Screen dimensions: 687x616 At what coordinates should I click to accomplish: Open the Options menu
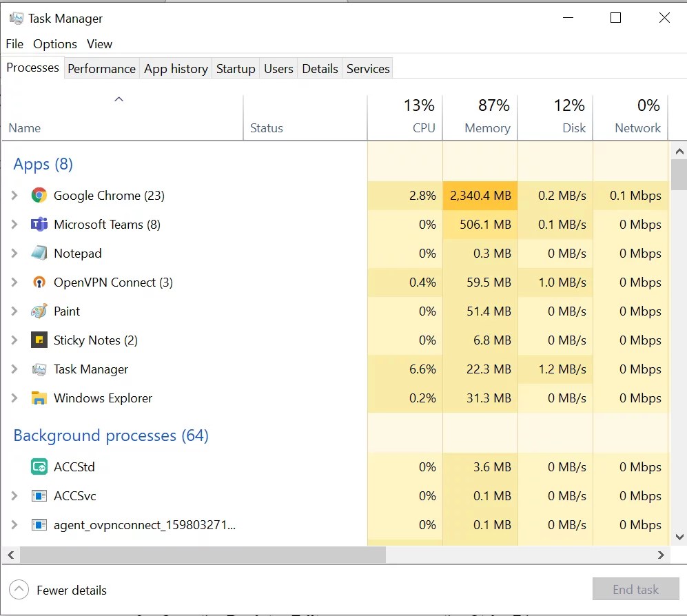point(54,44)
